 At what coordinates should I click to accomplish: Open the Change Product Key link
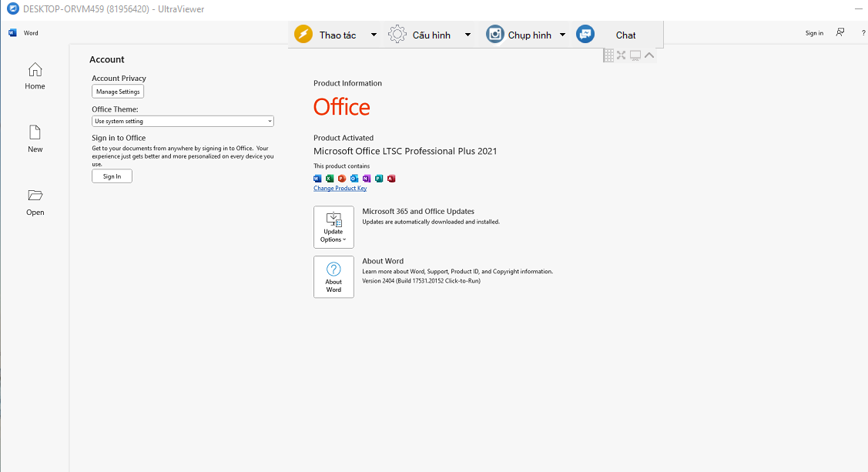340,188
